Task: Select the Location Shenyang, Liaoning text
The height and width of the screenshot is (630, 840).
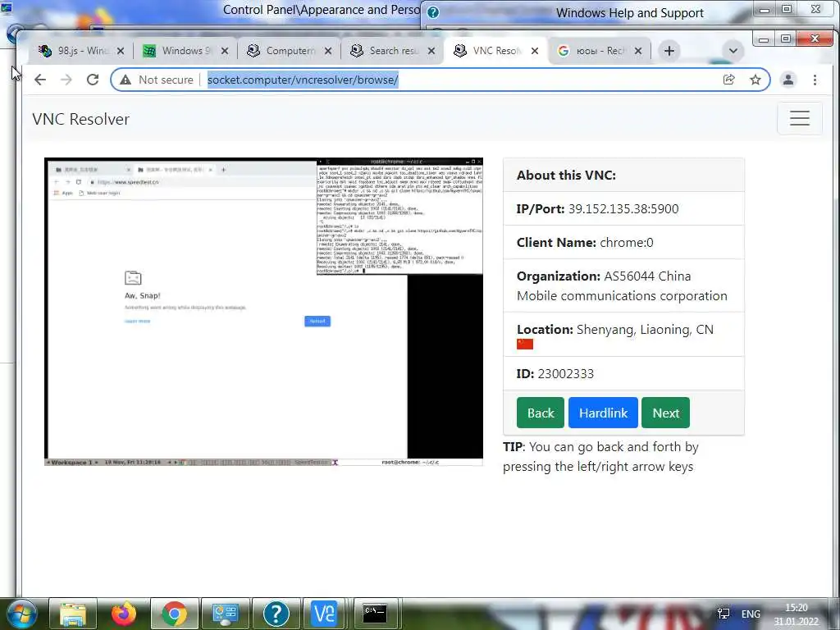Action: (x=645, y=330)
